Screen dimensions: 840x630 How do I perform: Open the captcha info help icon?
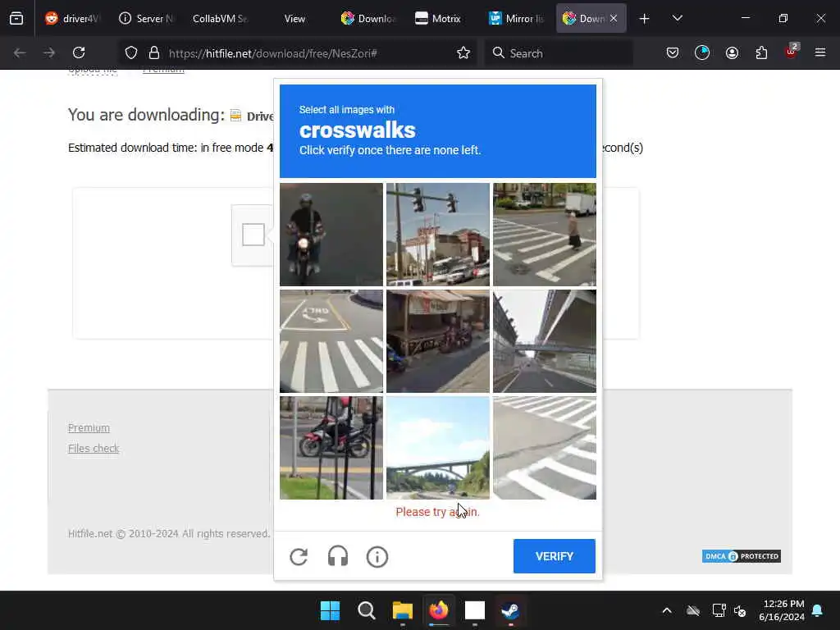click(377, 557)
